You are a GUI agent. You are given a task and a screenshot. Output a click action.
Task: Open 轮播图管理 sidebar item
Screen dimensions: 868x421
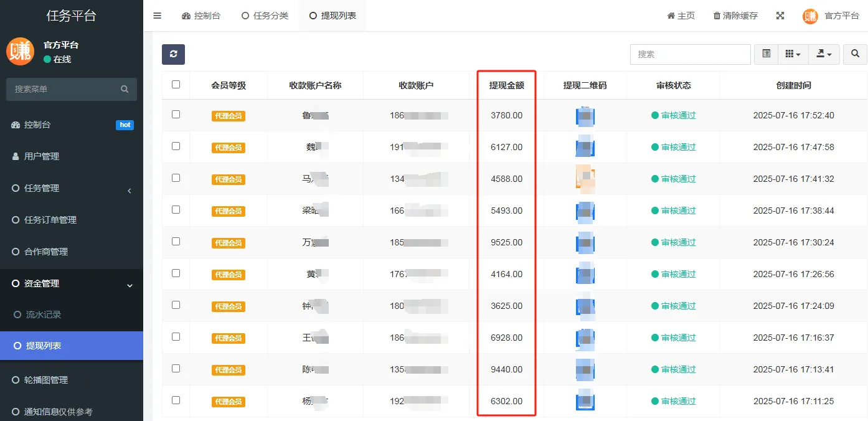(72, 380)
